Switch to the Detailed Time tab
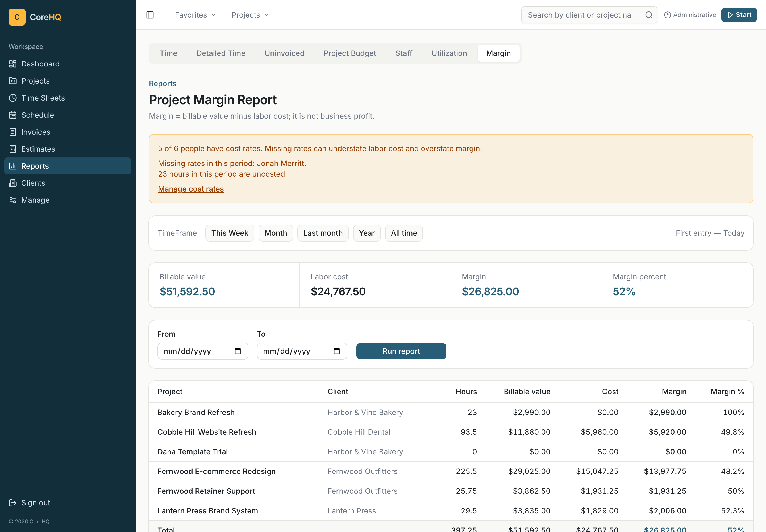Viewport: 766px width, 532px height. click(221, 53)
